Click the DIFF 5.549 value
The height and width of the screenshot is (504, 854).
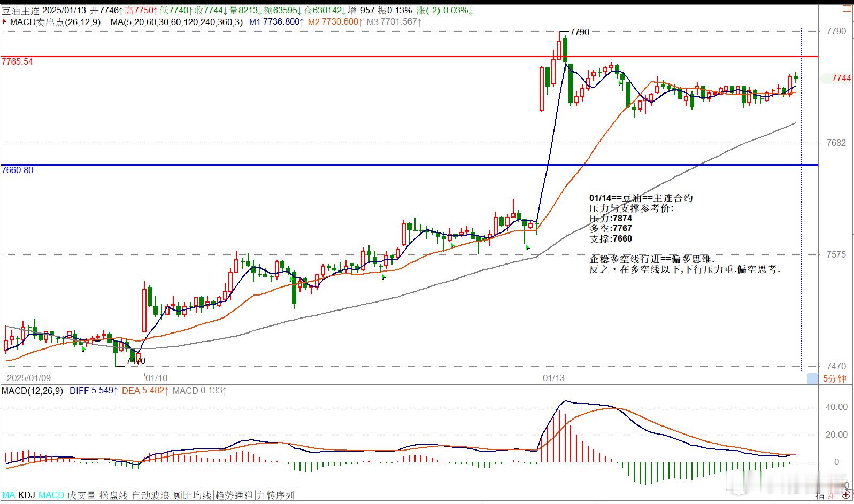click(94, 391)
